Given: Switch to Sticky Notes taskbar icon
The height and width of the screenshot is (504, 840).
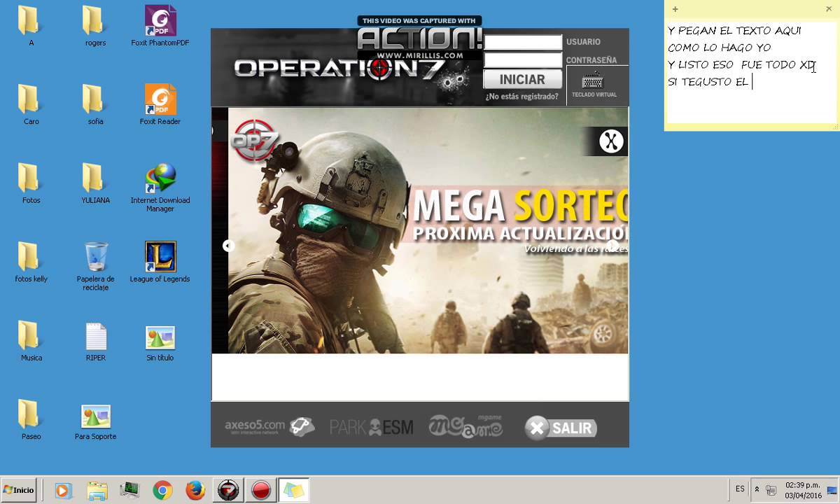Looking at the screenshot, I should [x=294, y=491].
